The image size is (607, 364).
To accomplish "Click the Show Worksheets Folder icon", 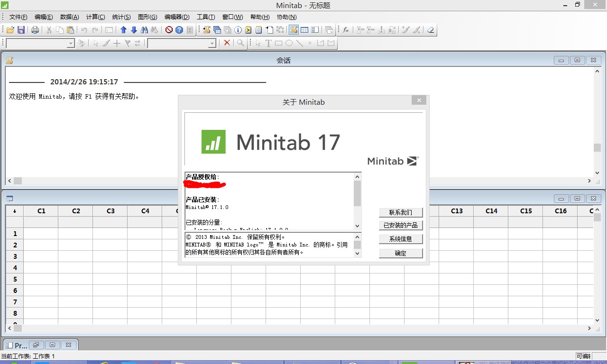I will click(217, 30).
